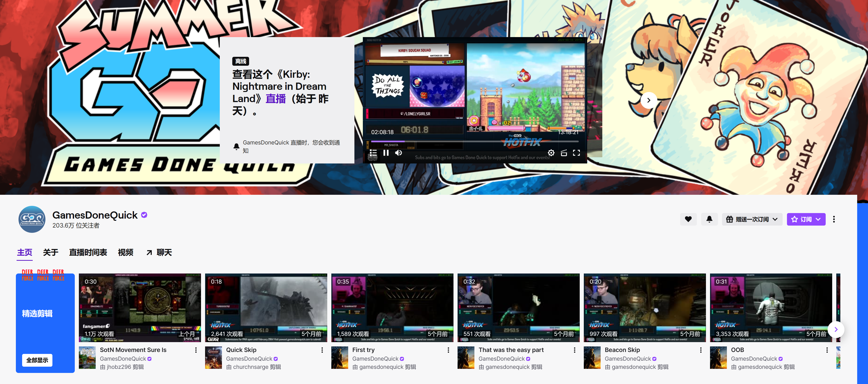The height and width of the screenshot is (384, 868).
Task: Switch to the 关于 tab
Action: click(x=50, y=252)
